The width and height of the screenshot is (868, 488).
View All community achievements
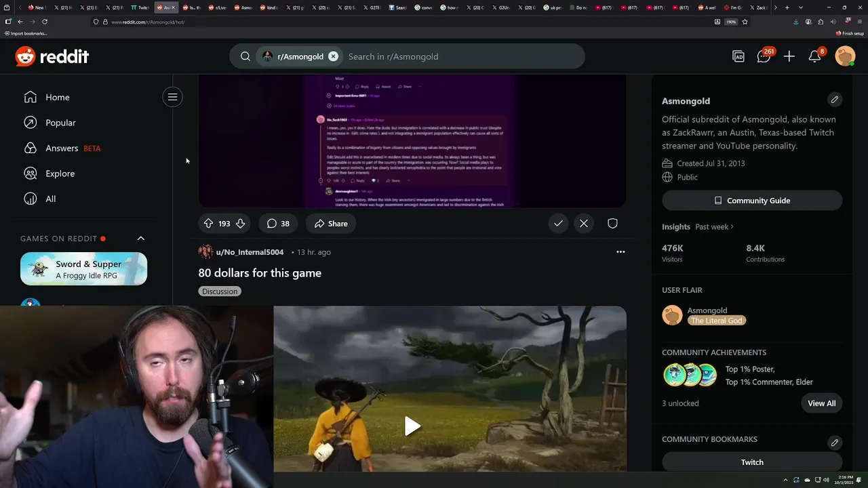point(821,403)
